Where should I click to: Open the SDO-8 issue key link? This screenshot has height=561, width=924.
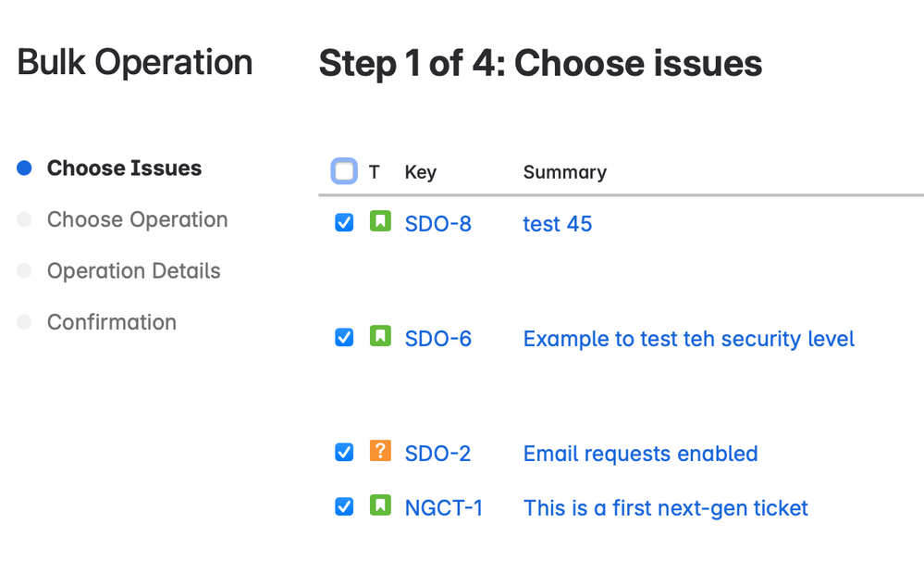point(437,224)
